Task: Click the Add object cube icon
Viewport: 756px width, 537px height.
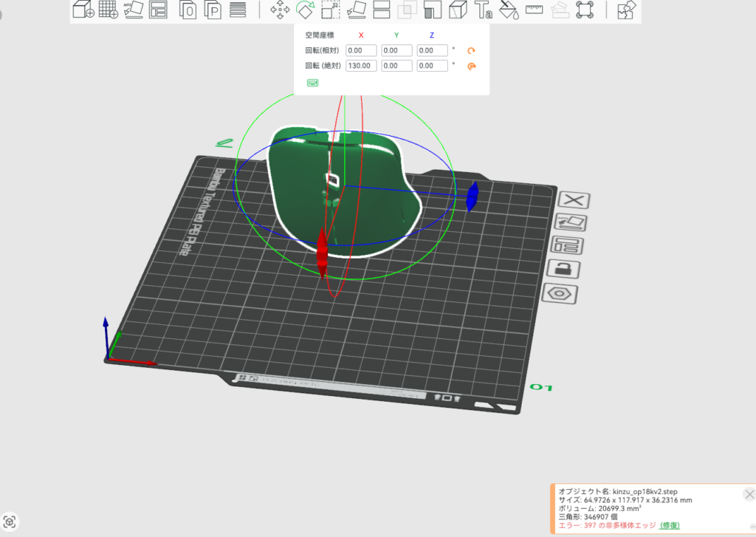Action: 83,10
